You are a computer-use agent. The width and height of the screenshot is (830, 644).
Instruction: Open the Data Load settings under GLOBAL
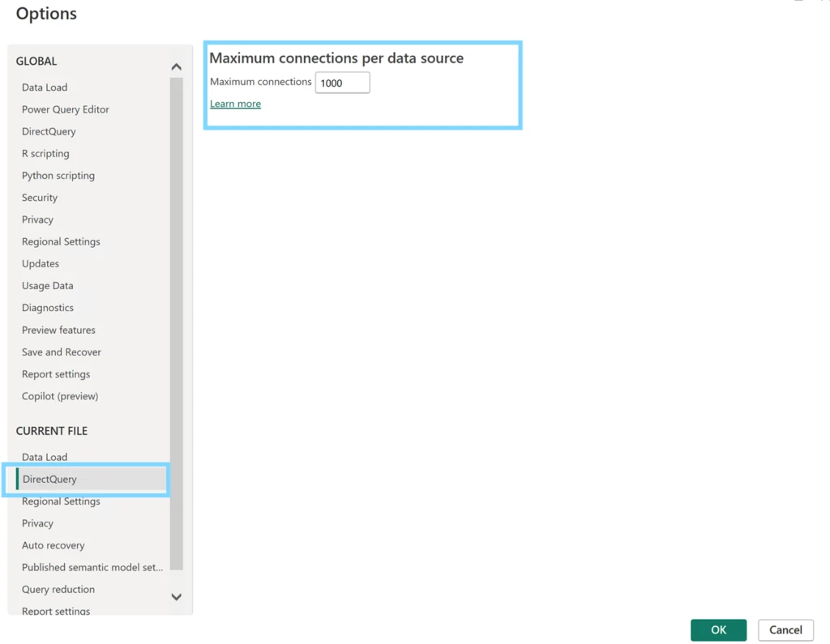44,87
